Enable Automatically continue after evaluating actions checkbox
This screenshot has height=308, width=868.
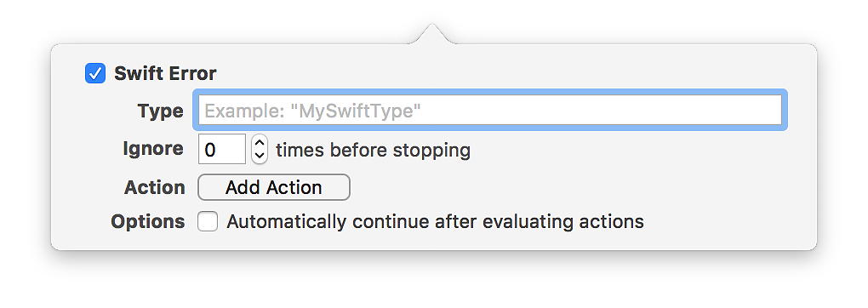click(208, 221)
